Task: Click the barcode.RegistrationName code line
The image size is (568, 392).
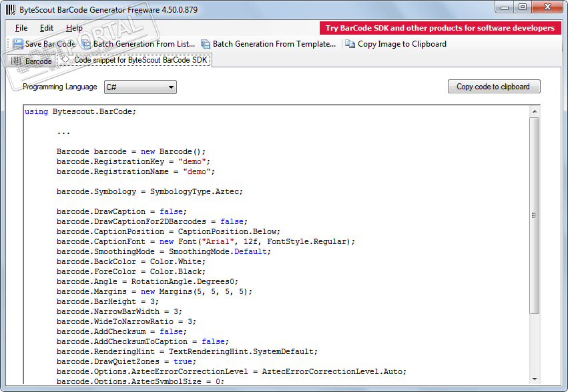Action: point(136,171)
